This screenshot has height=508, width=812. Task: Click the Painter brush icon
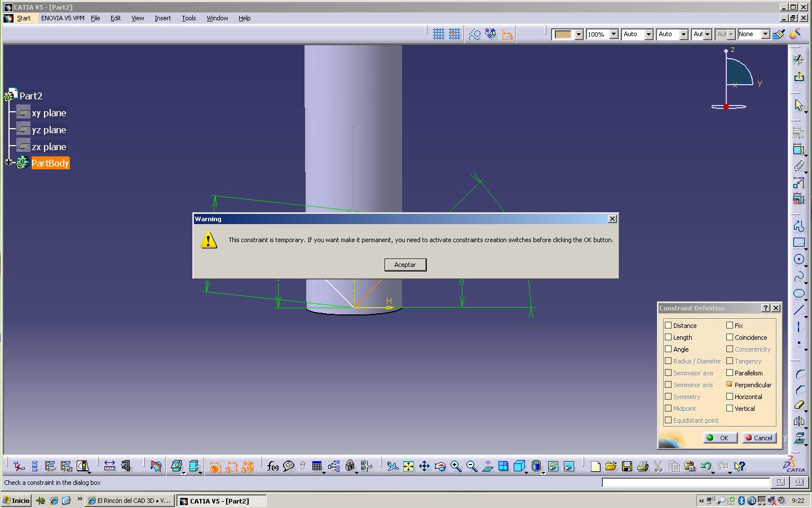pyautogui.click(x=779, y=34)
